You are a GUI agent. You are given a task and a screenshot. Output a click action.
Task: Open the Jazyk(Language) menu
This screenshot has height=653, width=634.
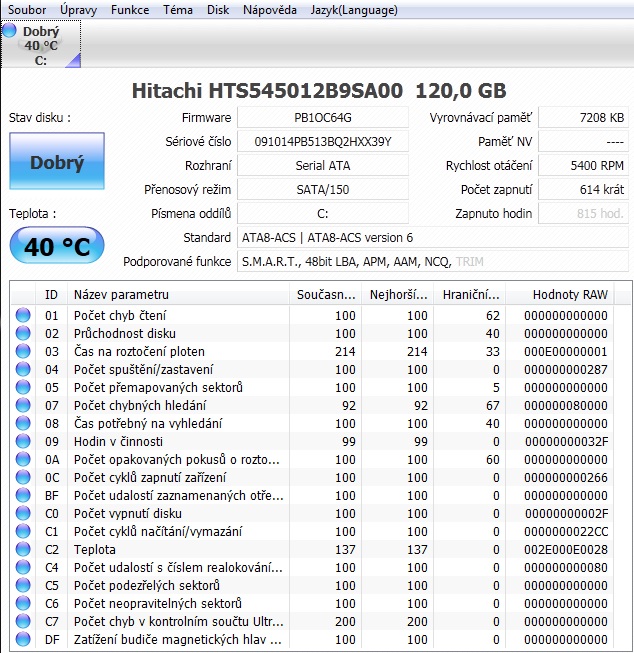(x=354, y=10)
